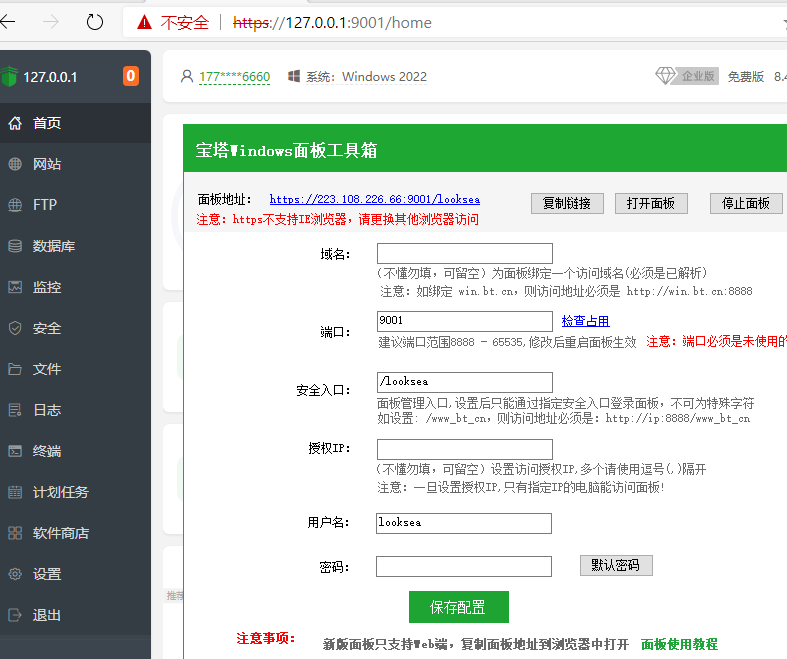Select 退出 to log out
Viewport: 787px width, 659px height.
click(46, 615)
